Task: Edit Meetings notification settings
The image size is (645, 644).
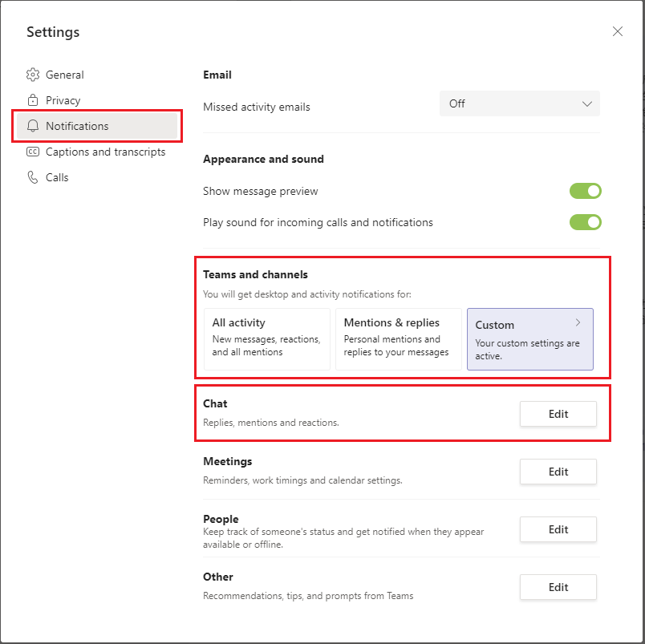Action: tap(558, 472)
